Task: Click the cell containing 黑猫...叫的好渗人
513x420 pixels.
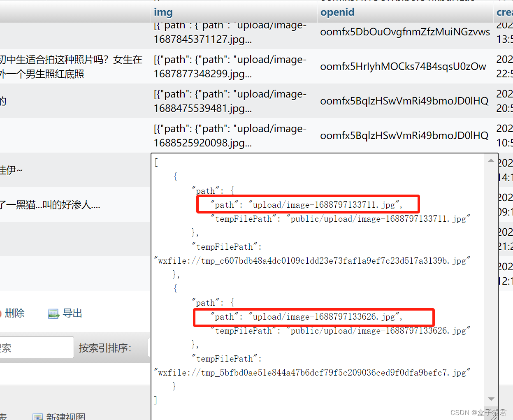Action: pos(75,204)
